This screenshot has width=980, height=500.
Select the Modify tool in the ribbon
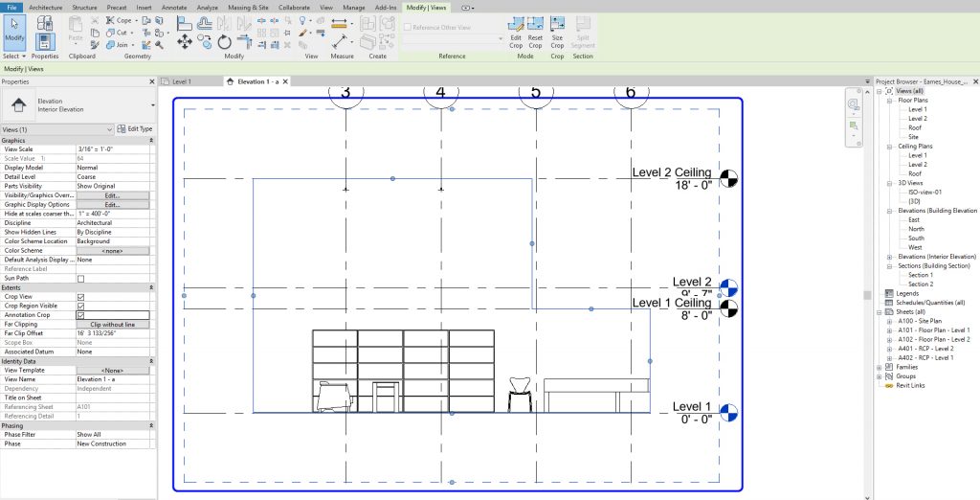pyautogui.click(x=14, y=31)
